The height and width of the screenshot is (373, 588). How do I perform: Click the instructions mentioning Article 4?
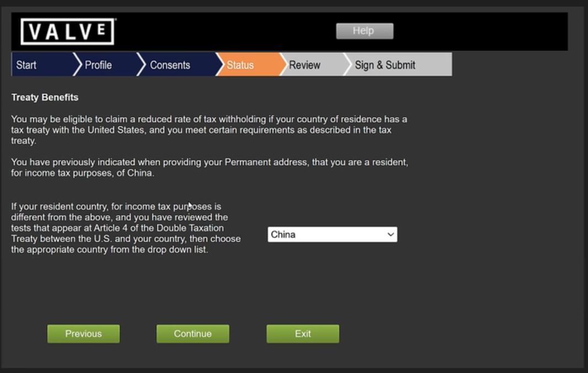[126, 228]
